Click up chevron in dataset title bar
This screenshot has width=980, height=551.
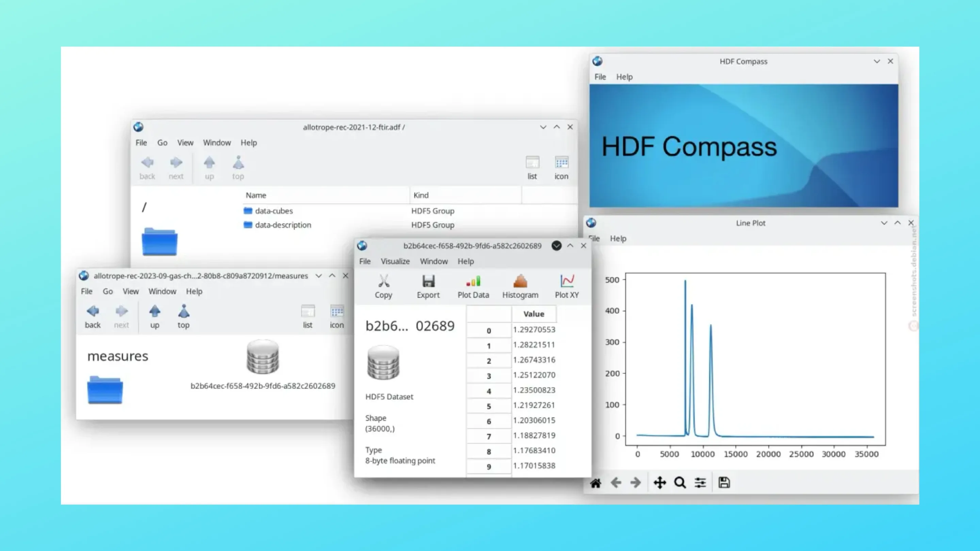(570, 246)
